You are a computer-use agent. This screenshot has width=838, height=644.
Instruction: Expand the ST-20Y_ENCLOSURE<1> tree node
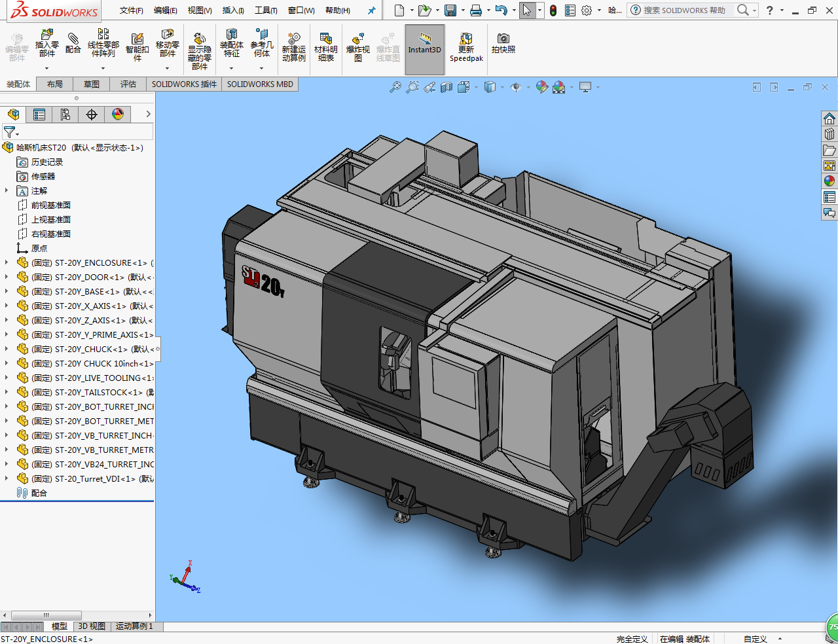click(7, 262)
